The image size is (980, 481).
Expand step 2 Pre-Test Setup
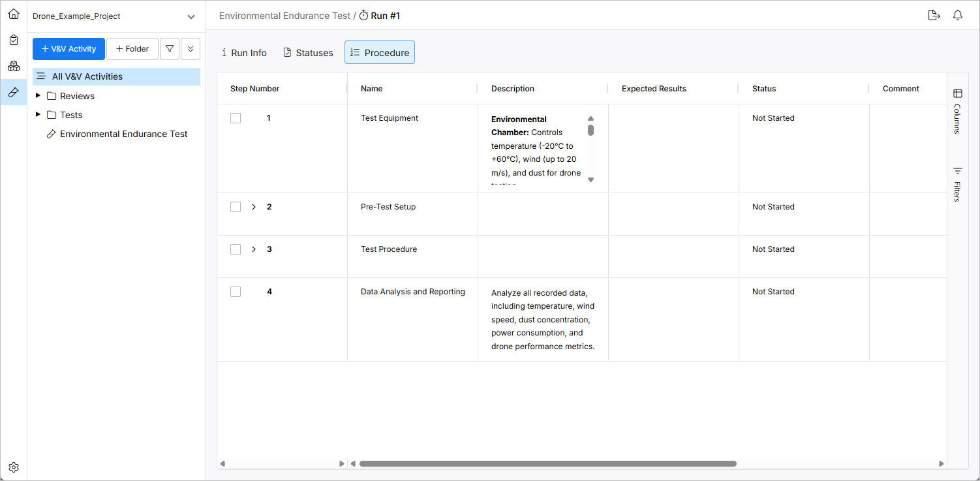coord(254,207)
